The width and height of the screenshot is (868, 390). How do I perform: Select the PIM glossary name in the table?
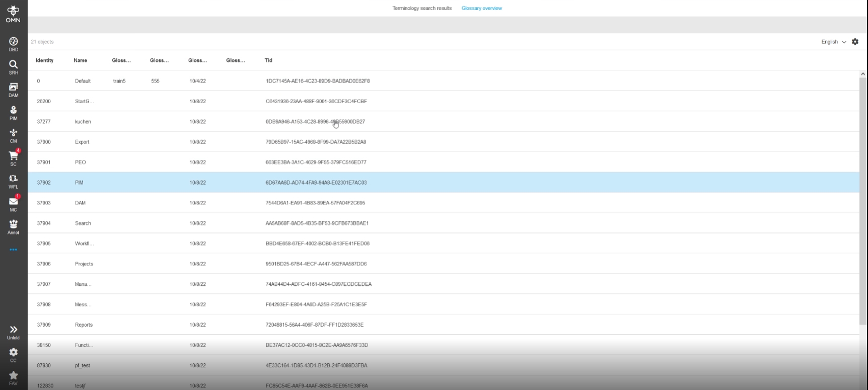79,183
